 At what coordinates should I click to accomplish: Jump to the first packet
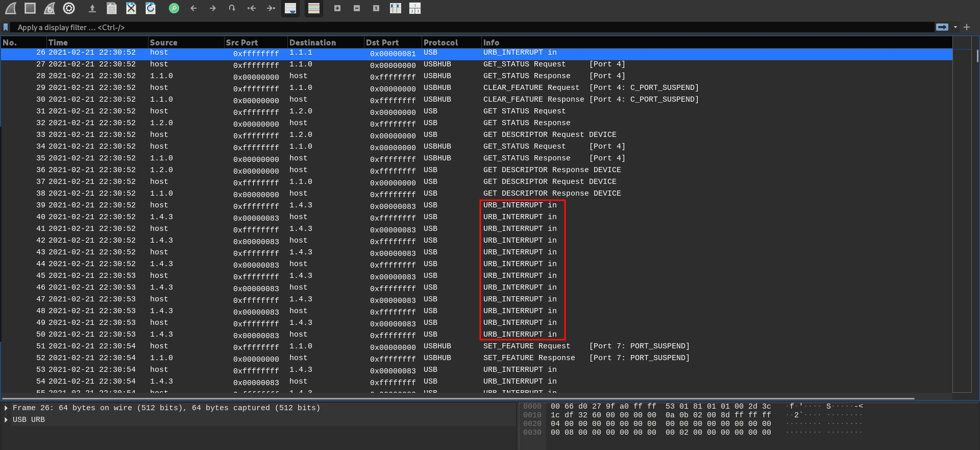252,8
